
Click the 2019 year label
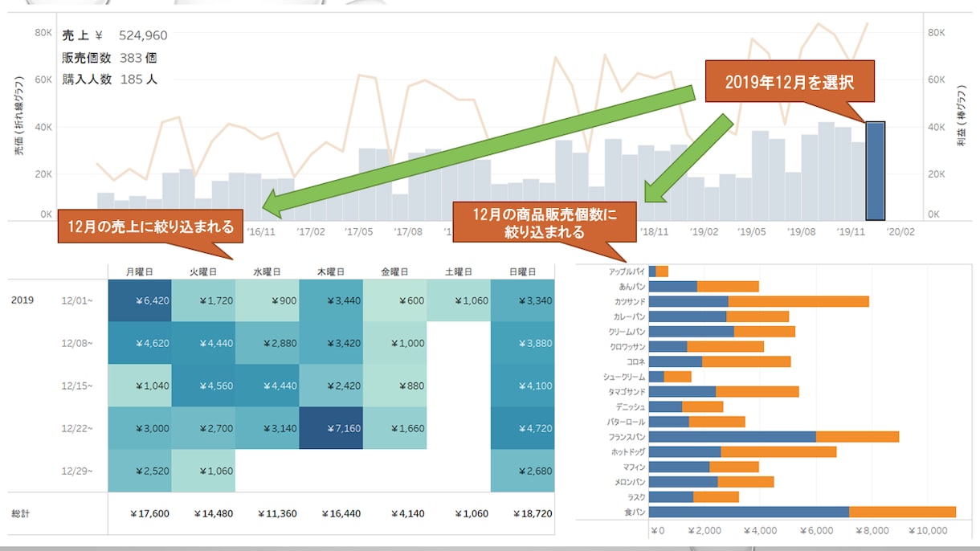(x=22, y=300)
